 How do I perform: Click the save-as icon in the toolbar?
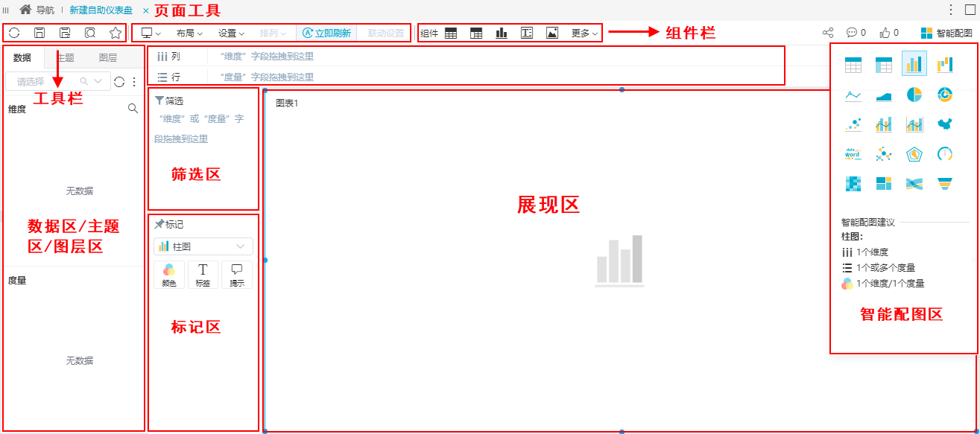click(65, 33)
